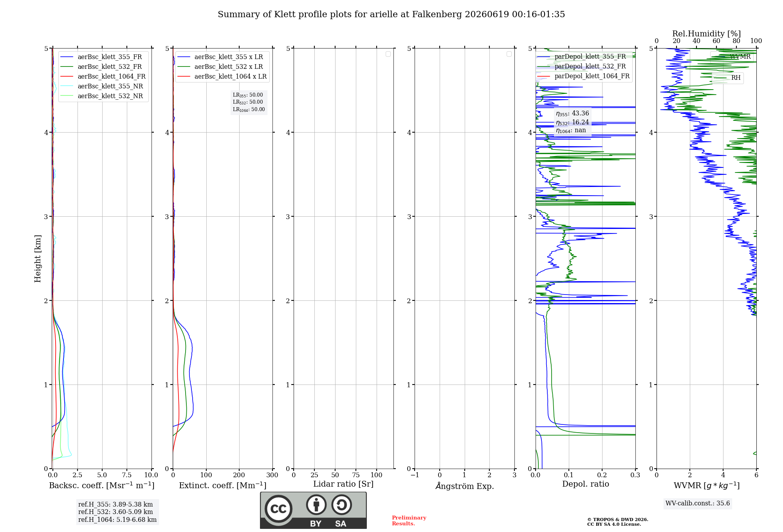
Task: Click the Backsc. coeff. axis label
Action: (102, 485)
